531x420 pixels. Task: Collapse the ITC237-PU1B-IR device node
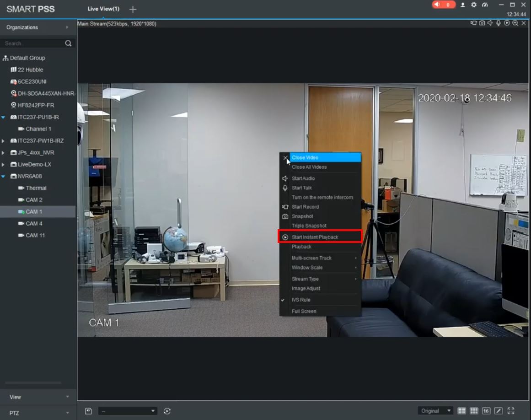(3, 117)
